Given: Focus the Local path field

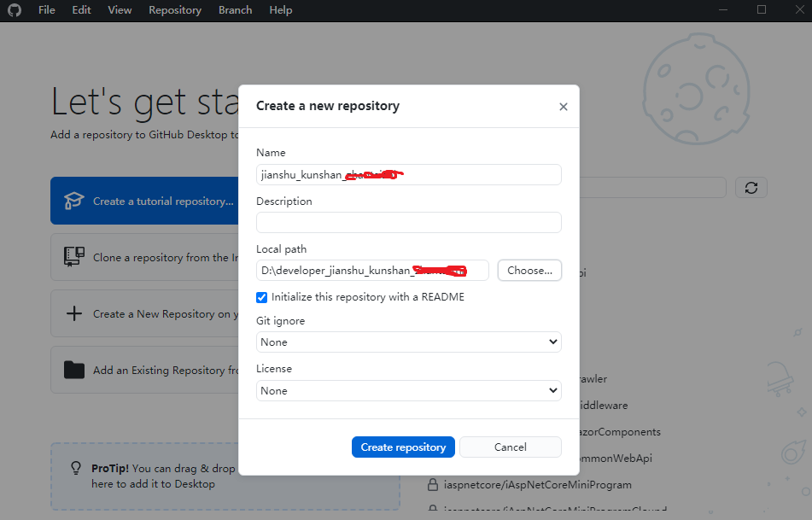Looking at the screenshot, I should [372, 271].
